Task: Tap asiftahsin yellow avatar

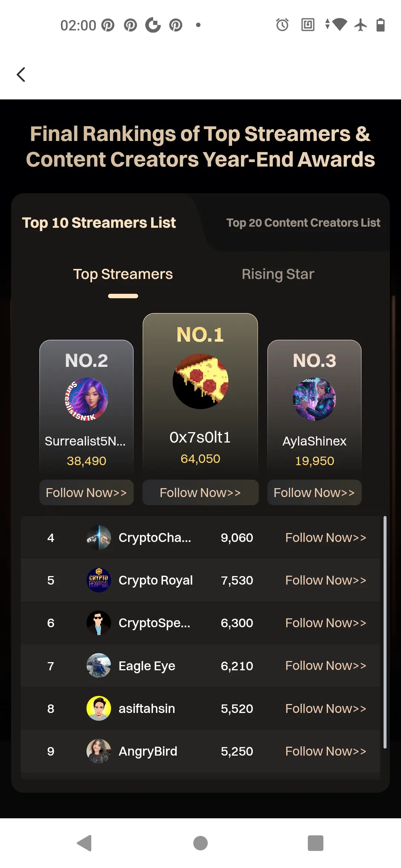Action: pyautogui.click(x=99, y=708)
